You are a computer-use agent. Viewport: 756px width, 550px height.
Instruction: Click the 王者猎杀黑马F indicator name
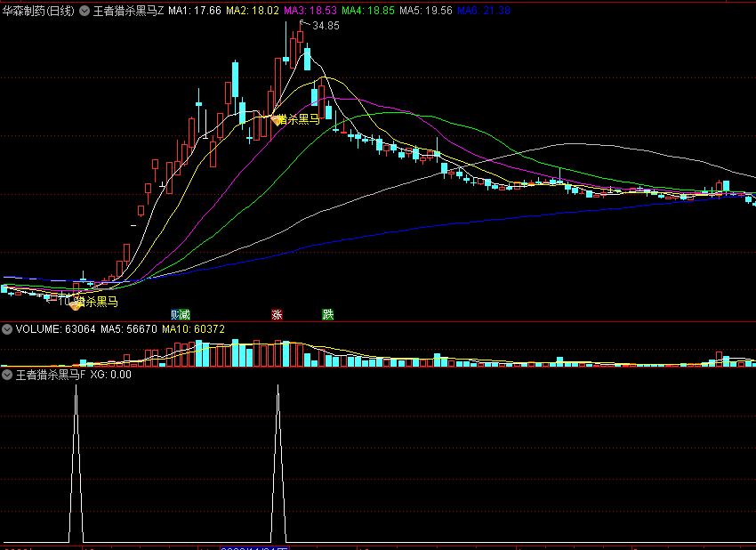pyautogui.click(x=51, y=375)
